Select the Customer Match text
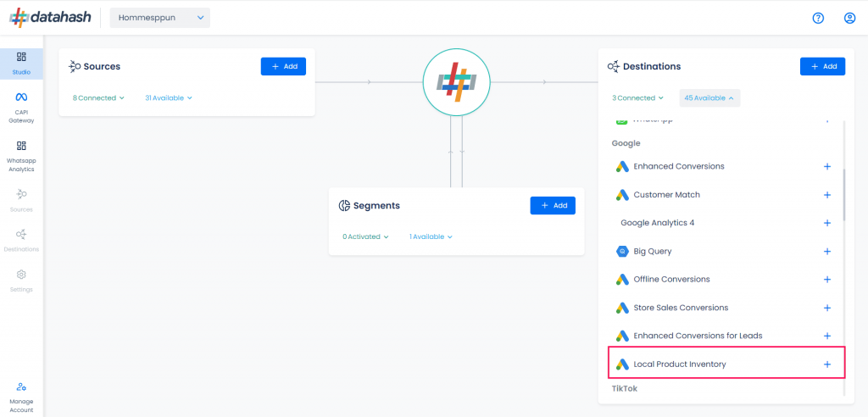The height and width of the screenshot is (417, 868). pyautogui.click(x=666, y=195)
